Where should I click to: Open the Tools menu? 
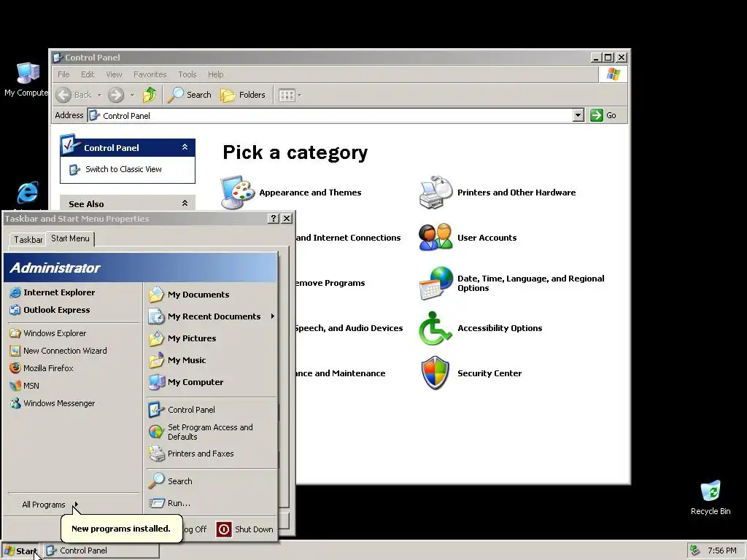tap(187, 74)
